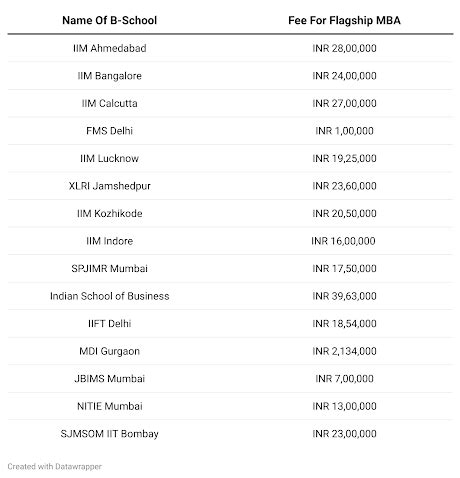This screenshot has height=478, width=460.
Task: Select the IIM Ahmedabad row name
Action: (x=109, y=48)
